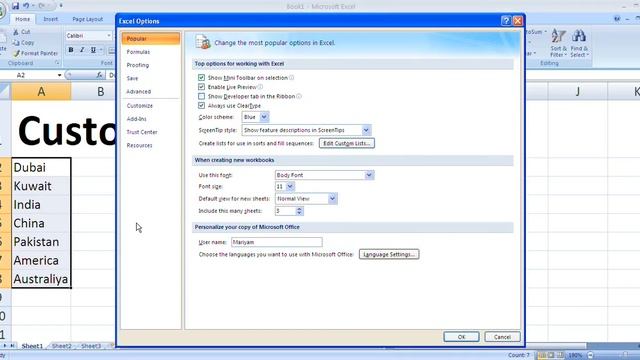Click the insert function fx icon

coord(99,75)
